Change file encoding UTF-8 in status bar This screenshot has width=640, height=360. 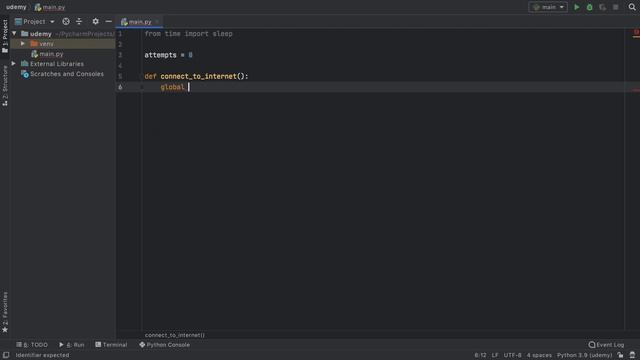click(x=512, y=355)
